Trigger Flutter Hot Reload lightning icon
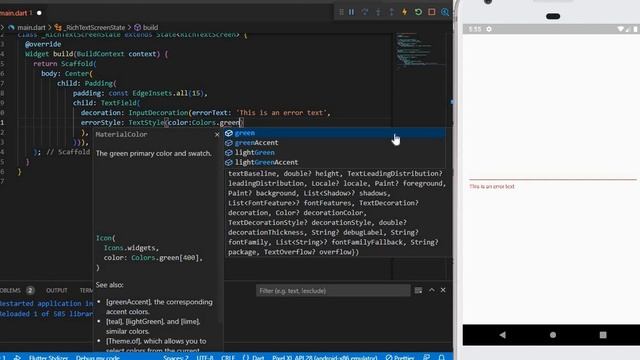This screenshot has width=640, height=360. 404,12
